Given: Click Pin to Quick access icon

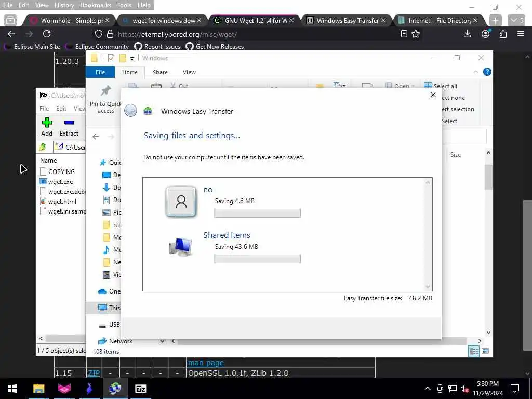Looking at the screenshot, I should 105,90.
